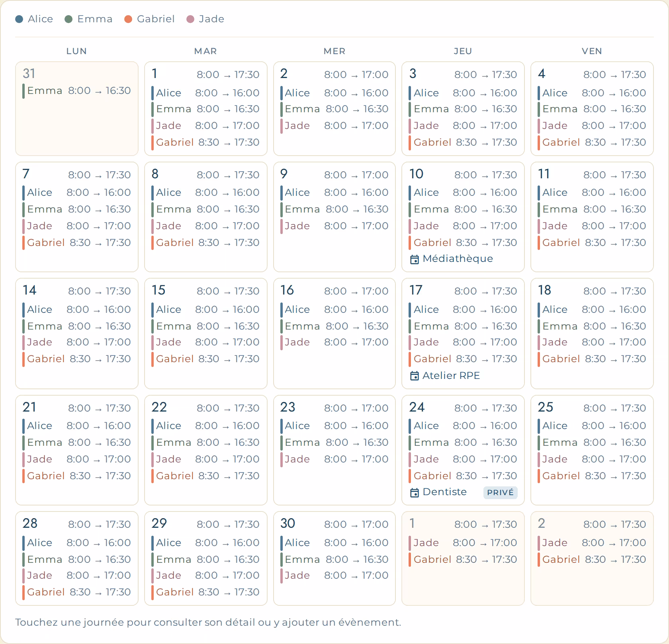Select the VEN column header
This screenshot has width=669, height=644.
[592, 51]
